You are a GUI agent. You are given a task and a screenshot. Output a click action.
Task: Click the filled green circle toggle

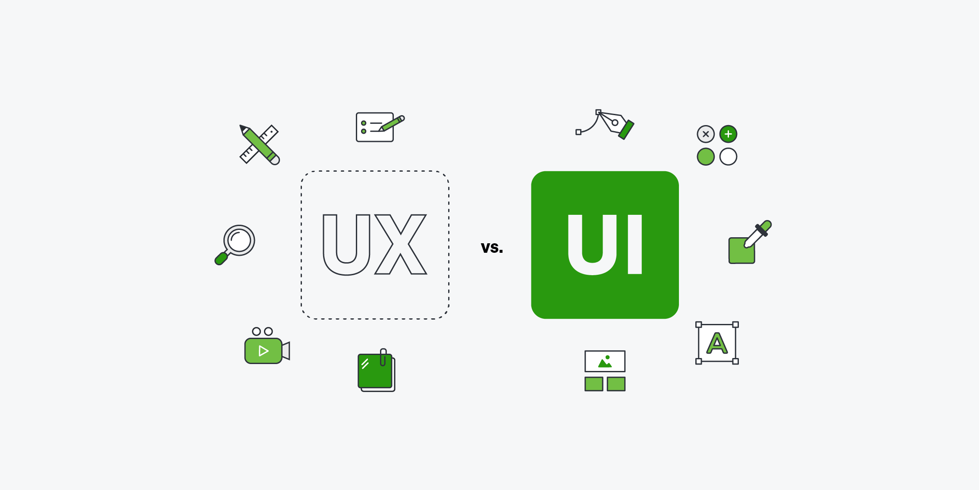pos(705,158)
